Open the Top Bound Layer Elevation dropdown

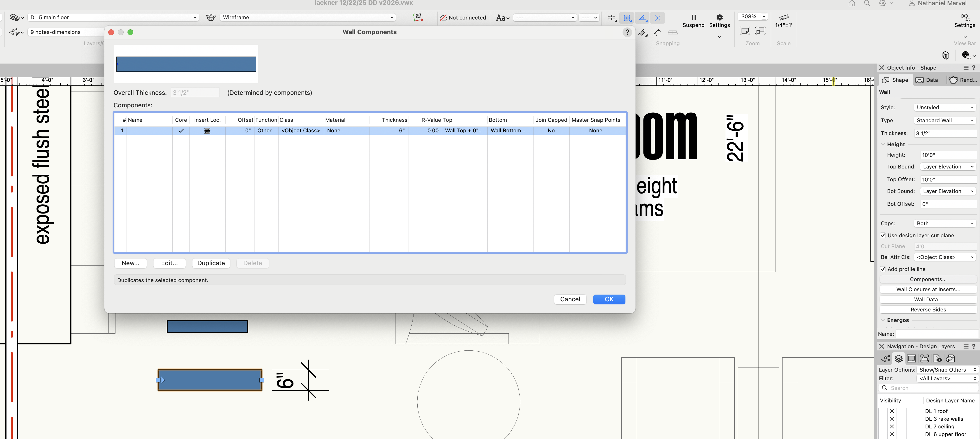pyautogui.click(x=948, y=167)
